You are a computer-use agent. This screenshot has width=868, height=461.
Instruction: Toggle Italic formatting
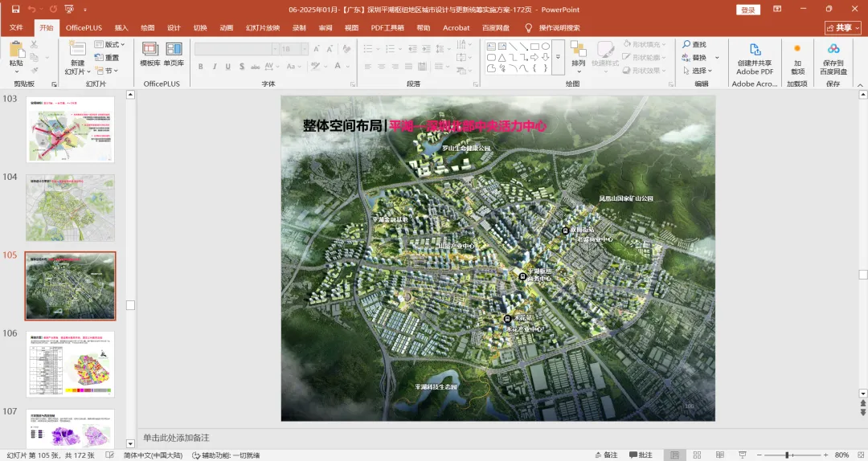point(215,67)
